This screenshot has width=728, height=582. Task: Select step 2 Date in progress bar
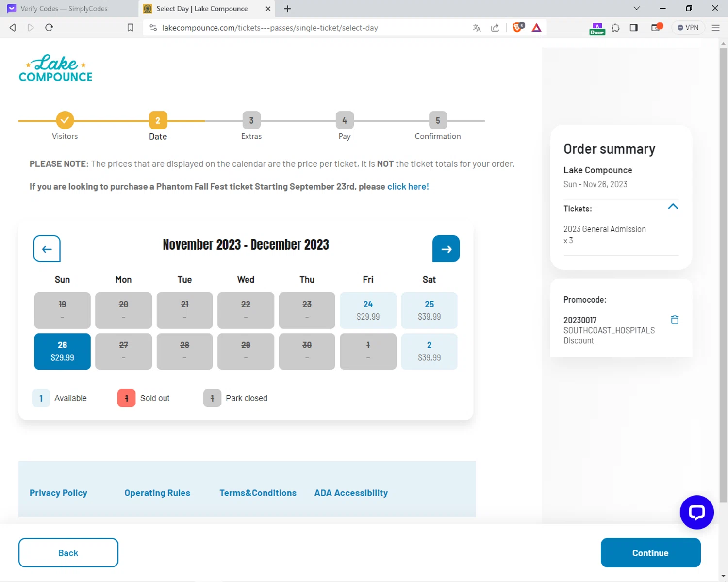click(x=158, y=120)
